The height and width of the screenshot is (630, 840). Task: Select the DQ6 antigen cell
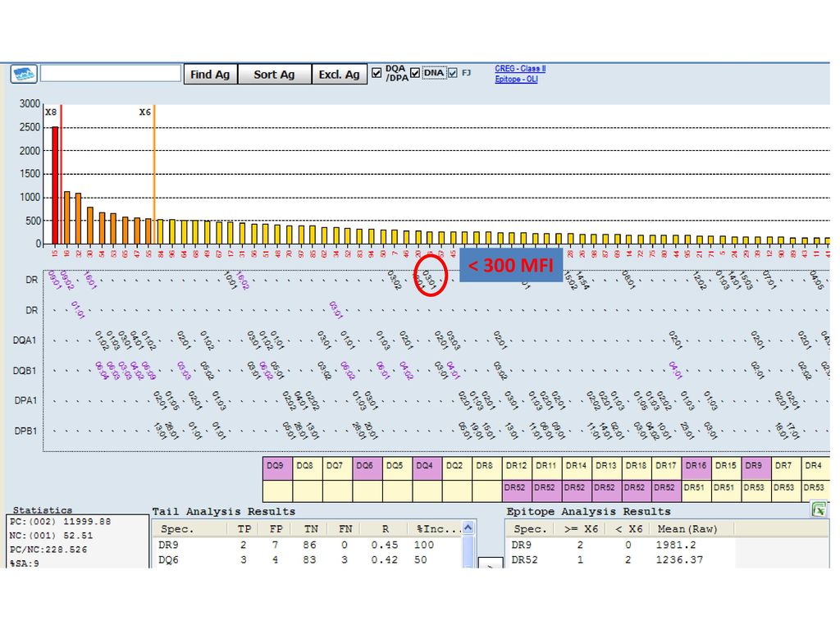[x=367, y=468]
